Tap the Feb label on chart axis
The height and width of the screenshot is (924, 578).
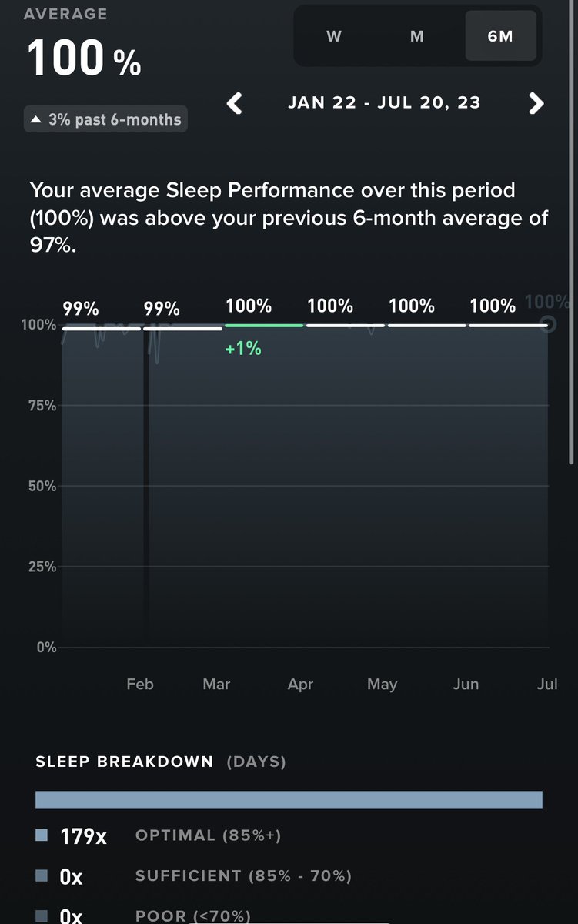(x=140, y=684)
